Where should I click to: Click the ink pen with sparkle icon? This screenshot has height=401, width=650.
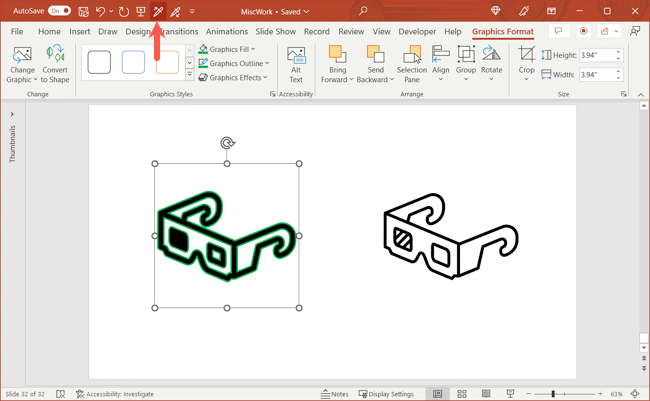click(175, 12)
